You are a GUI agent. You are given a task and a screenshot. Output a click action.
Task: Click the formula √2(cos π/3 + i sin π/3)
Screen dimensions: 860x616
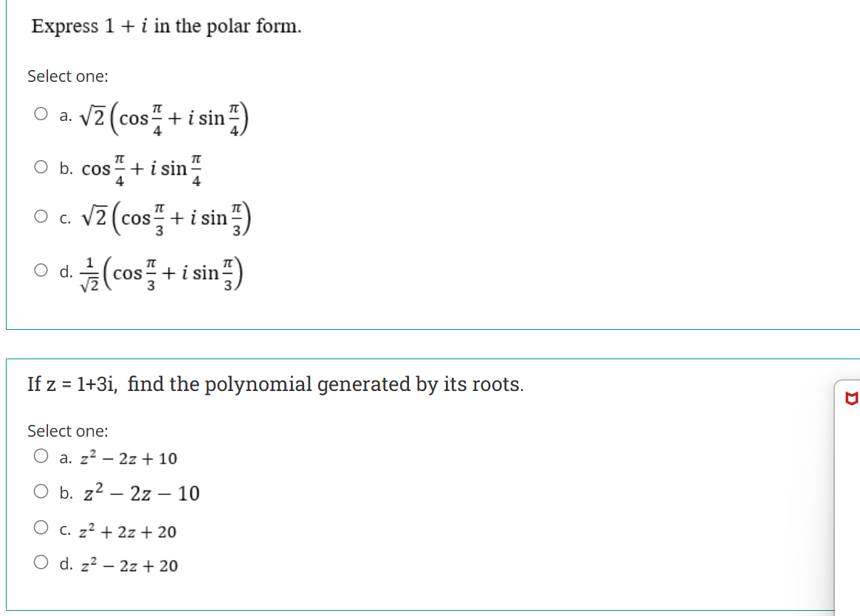pyautogui.click(x=166, y=218)
